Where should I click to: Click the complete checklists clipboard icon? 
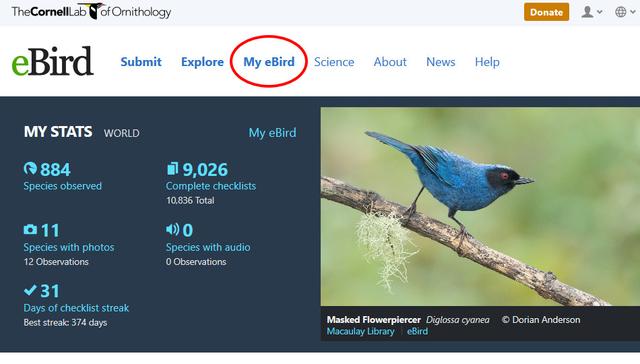point(173,169)
